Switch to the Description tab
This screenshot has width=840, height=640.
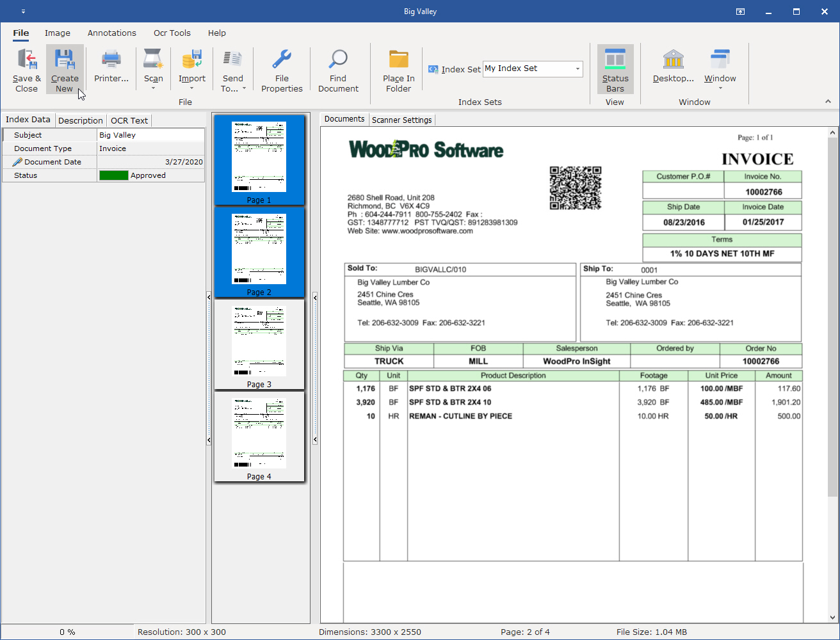click(81, 120)
